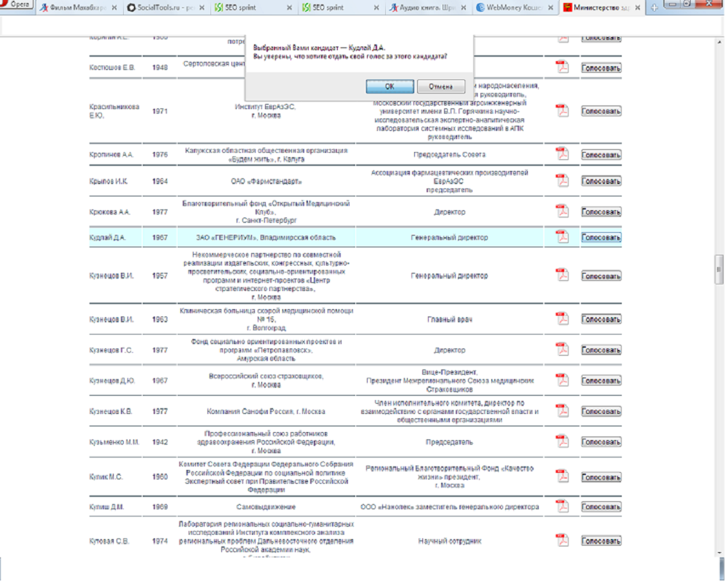The image size is (728, 582).
Task: View the PDF file for Кузьменко М.М.
Action: (x=562, y=441)
